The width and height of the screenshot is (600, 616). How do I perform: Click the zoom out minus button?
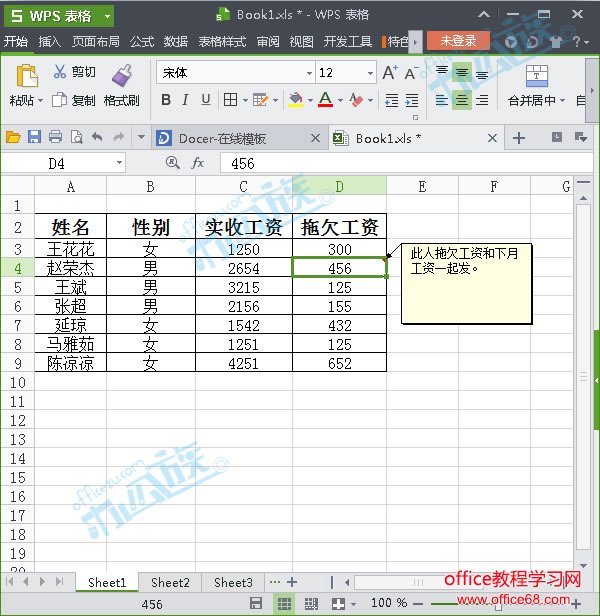pos(418,603)
